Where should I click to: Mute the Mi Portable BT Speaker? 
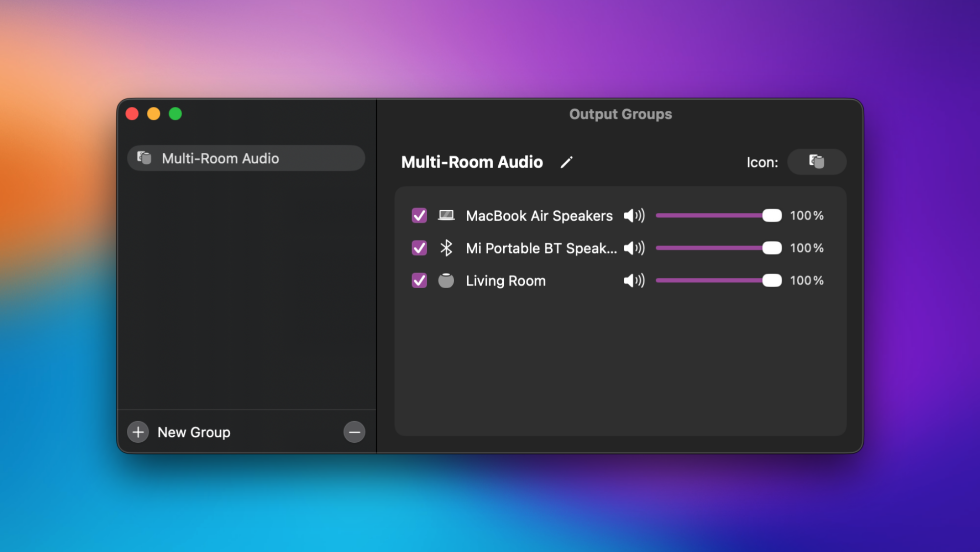(x=634, y=248)
